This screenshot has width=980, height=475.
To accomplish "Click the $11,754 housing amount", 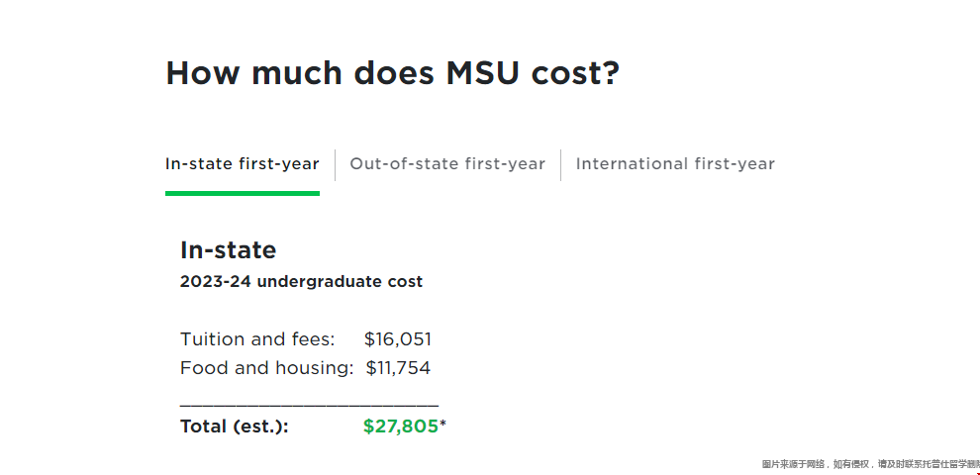I will coord(398,368).
